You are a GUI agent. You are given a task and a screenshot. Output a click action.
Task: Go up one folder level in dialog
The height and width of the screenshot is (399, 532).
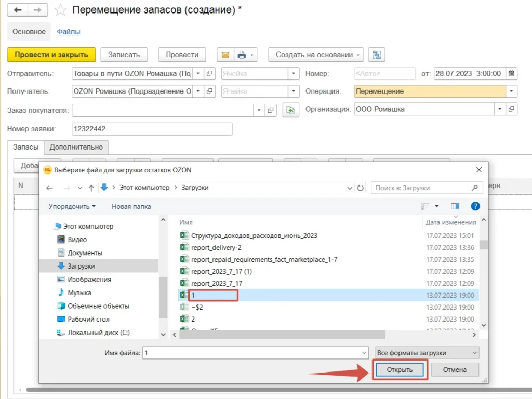click(91, 188)
